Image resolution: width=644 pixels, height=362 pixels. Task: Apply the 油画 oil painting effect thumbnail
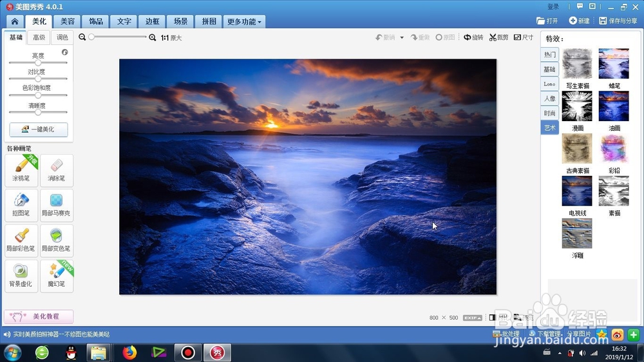click(614, 106)
